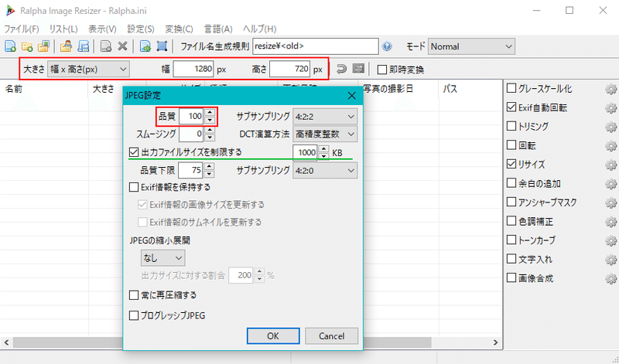
Task: Increase 品質下限 value with up arrow
Action: tap(210, 167)
